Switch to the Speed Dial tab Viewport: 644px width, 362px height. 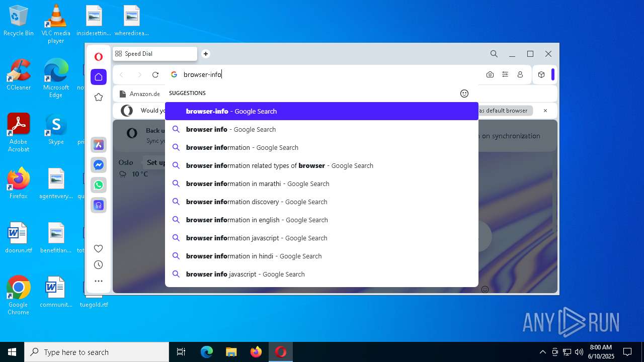(x=155, y=54)
